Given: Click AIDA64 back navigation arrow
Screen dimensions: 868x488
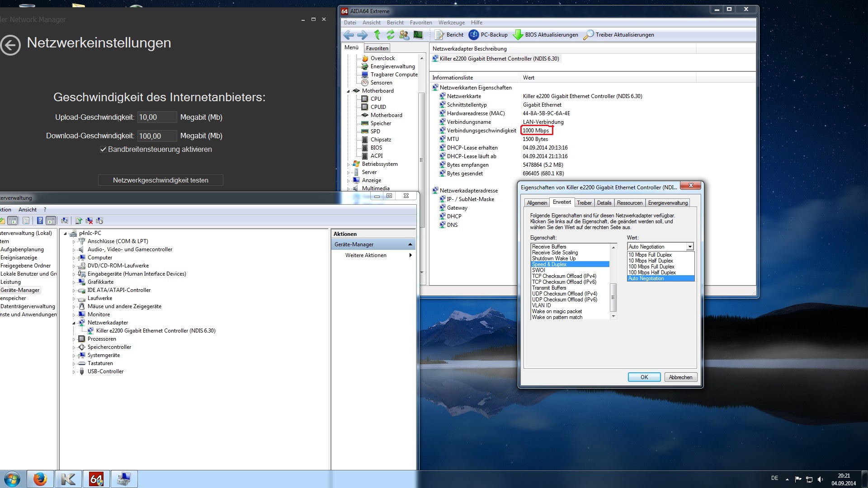Looking at the screenshot, I should click(349, 35).
